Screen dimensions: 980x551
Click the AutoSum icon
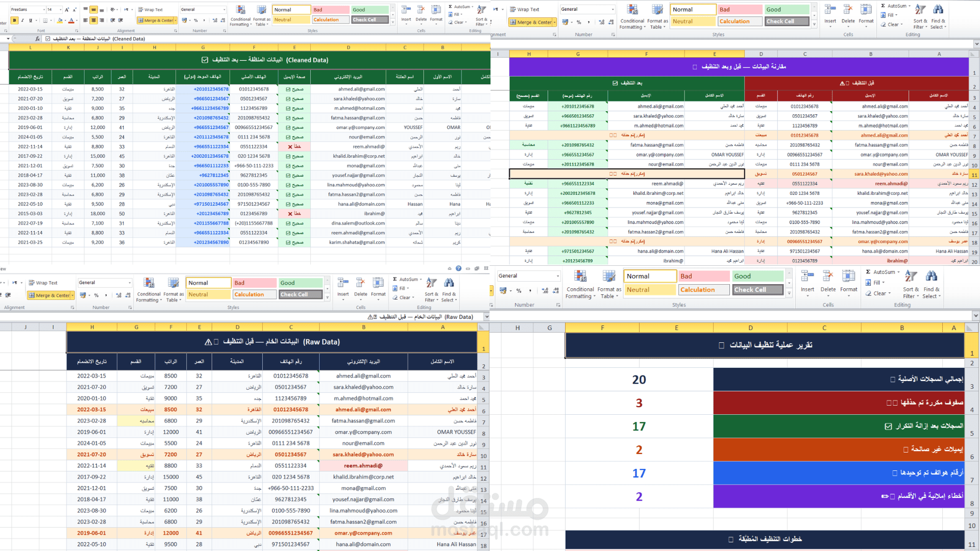(x=459, y=7)
